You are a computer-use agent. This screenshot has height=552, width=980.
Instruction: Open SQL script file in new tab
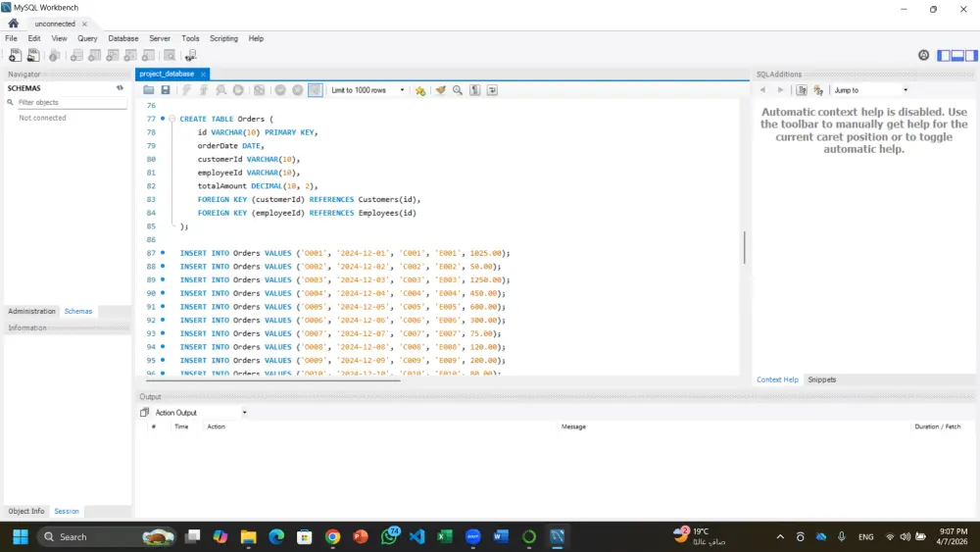33,56
